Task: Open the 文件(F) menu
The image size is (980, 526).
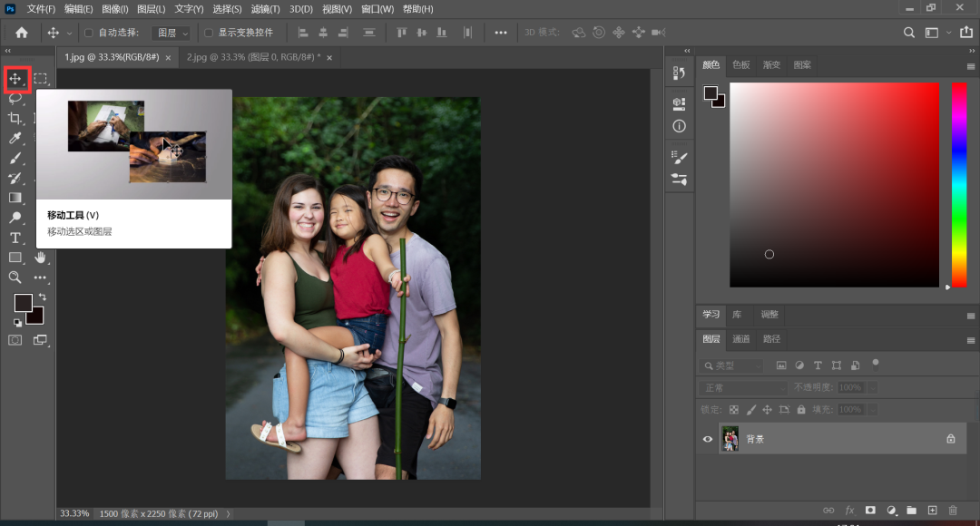Action: click(41, 9)
